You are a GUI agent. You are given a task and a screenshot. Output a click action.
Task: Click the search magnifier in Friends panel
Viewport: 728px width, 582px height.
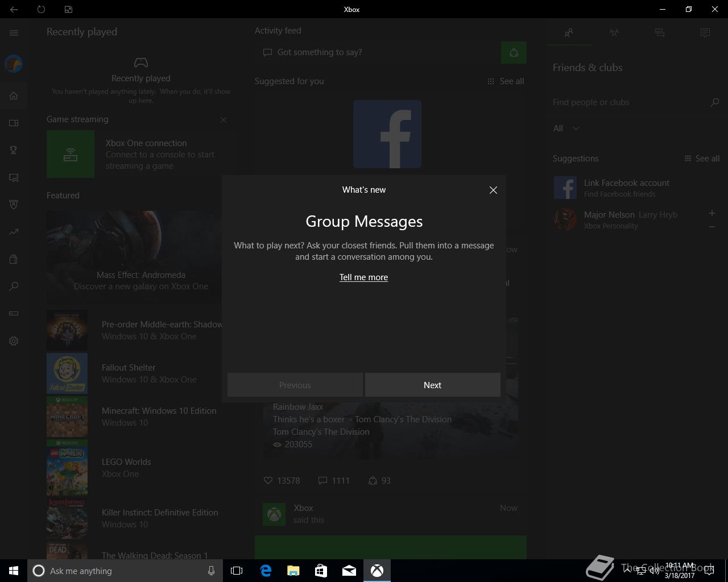pyautogui.click(x=715, y=102)
